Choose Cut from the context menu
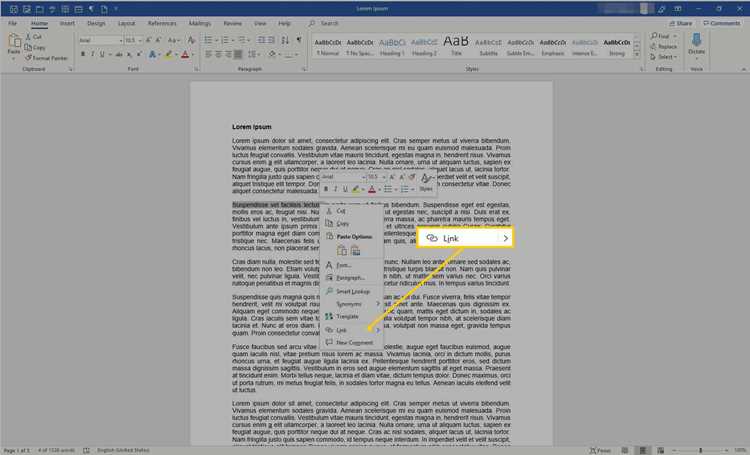The width and height of the screenshot is (750, 455). click(352, 211)
